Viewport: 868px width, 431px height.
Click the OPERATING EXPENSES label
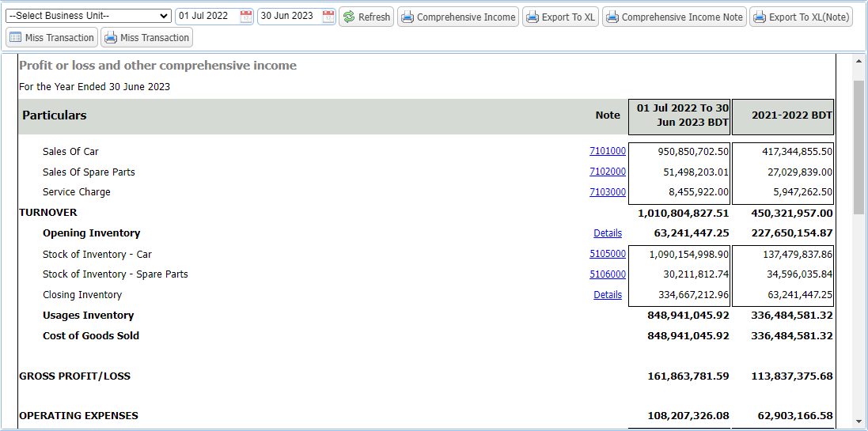click(x=78, y=415)
